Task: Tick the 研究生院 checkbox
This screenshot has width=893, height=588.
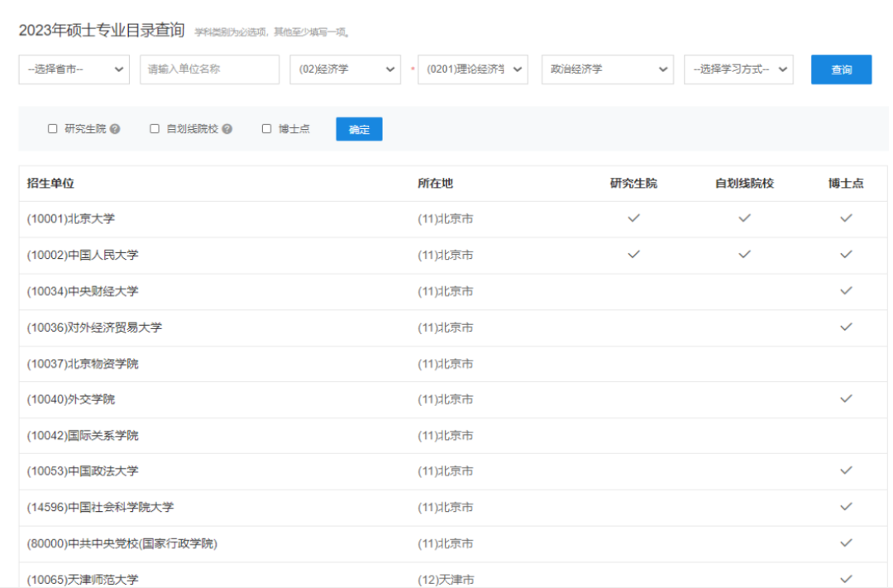Action: (x=52, y=129)
